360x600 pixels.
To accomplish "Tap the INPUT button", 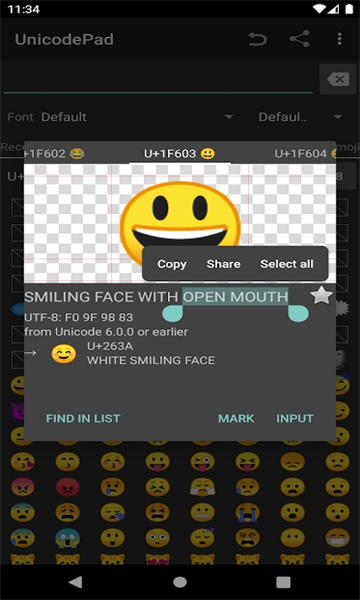I will (x=295, y=419).
